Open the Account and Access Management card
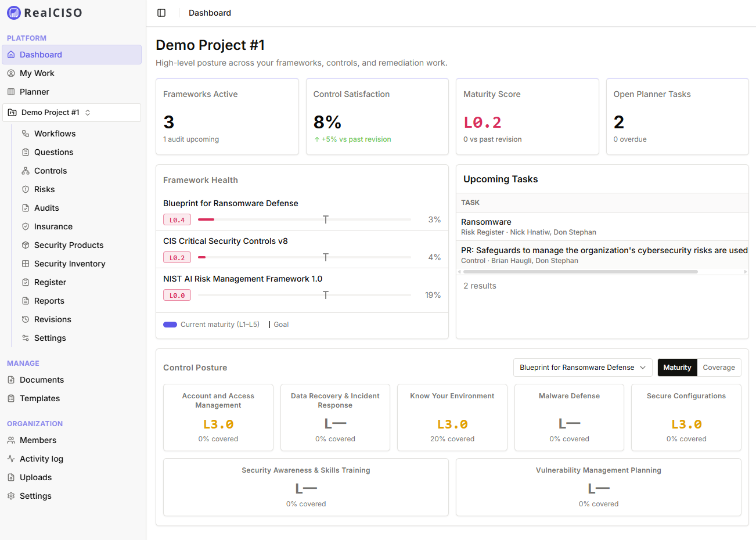The width and height of the screenshot is (756, 540). [218, 417]
